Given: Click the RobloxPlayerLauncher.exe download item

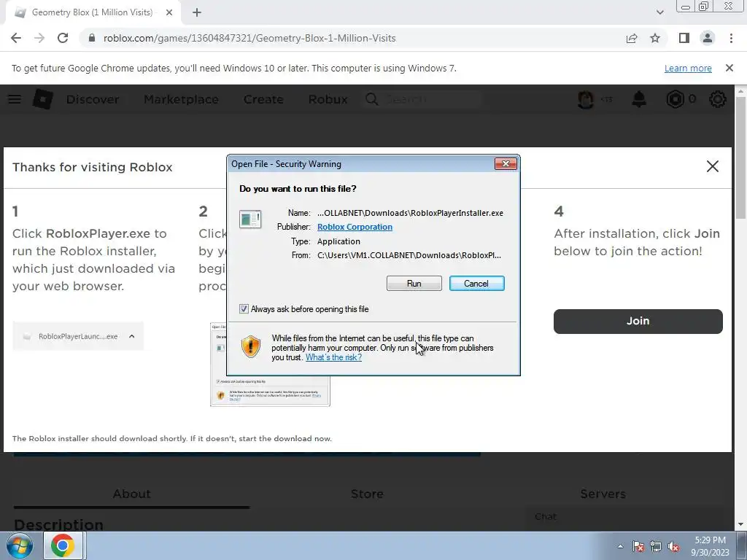Looking at the screenshot, I should click(78, 336).
